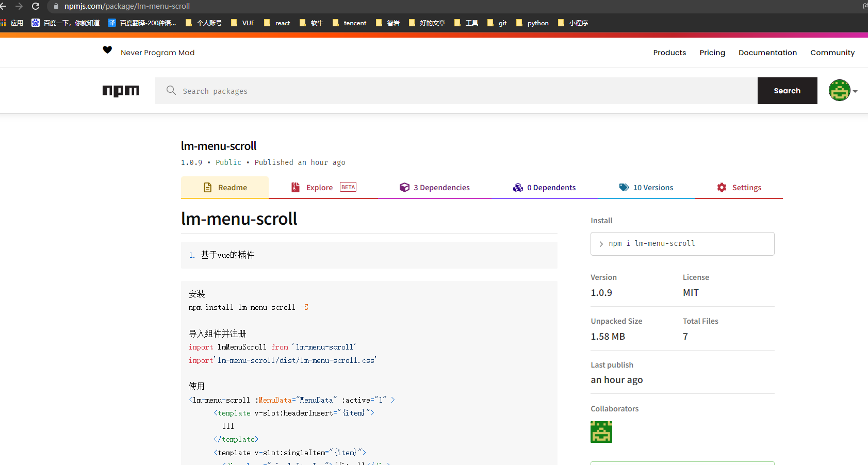Click the collaborator avatar thumbnail
This screenshot has height=465, width=868.
tap(601, 432)
